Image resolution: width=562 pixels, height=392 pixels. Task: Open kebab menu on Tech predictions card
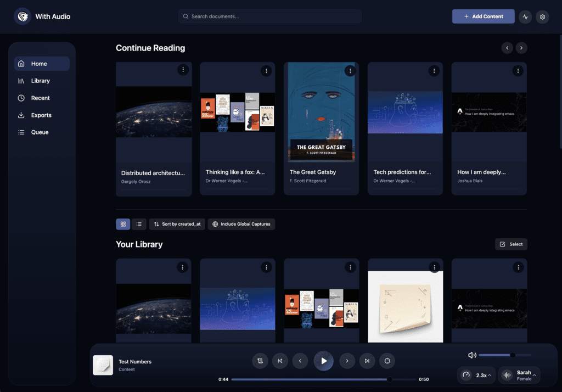(434, 71)
